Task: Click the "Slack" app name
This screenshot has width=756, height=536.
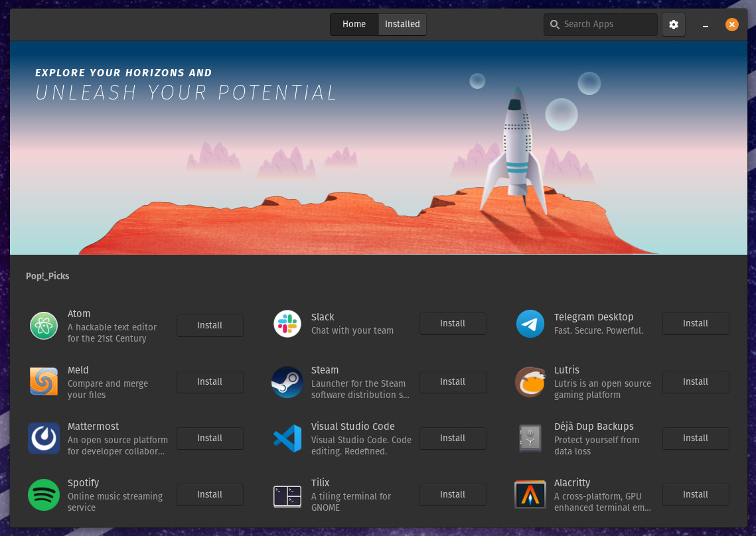Action: pos(323,317)
